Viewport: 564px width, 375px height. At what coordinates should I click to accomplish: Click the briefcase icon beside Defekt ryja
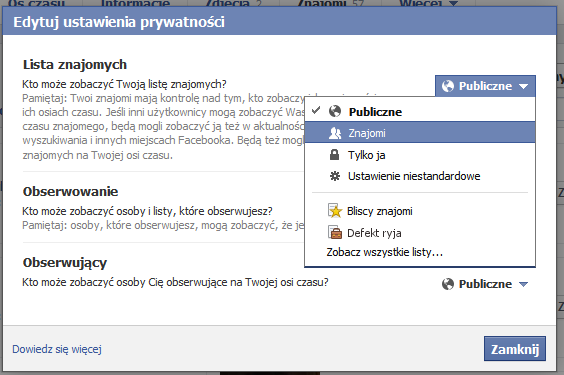(335, 233)
